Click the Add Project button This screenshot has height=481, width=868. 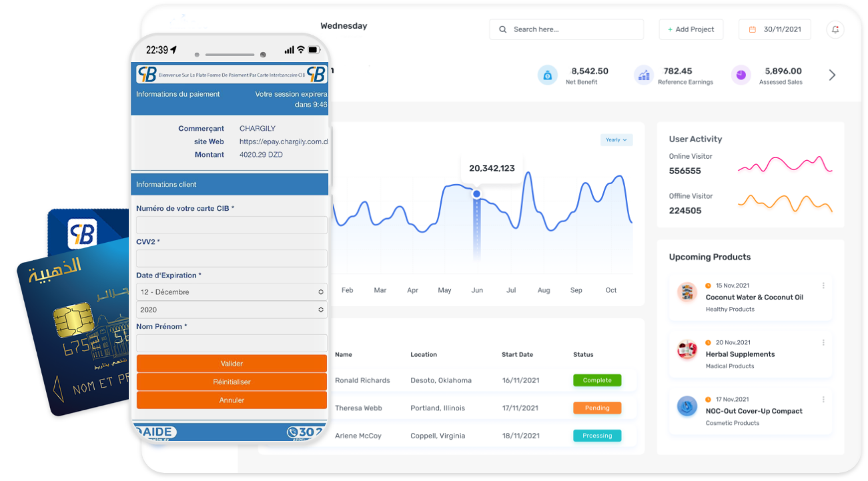691,29
